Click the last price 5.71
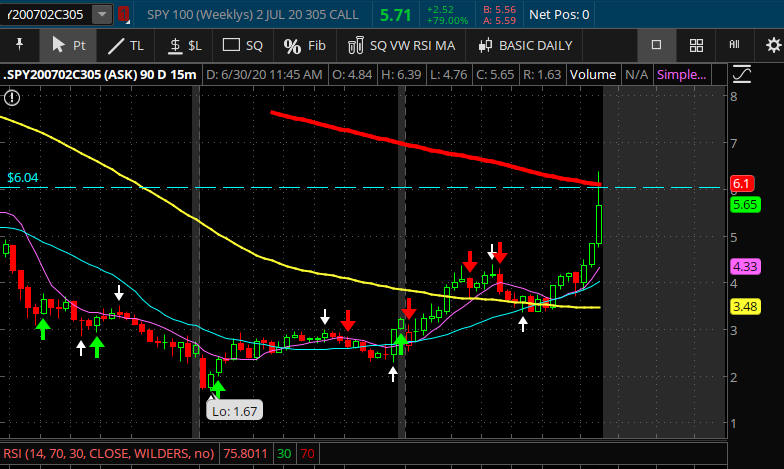The height and width of the screenshot is (469, 784). pos(395,15)
